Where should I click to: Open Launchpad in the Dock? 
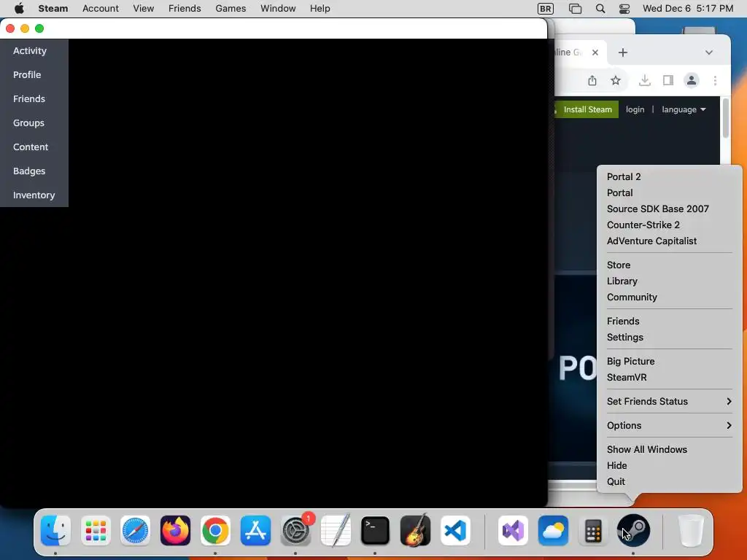[96, 530]
